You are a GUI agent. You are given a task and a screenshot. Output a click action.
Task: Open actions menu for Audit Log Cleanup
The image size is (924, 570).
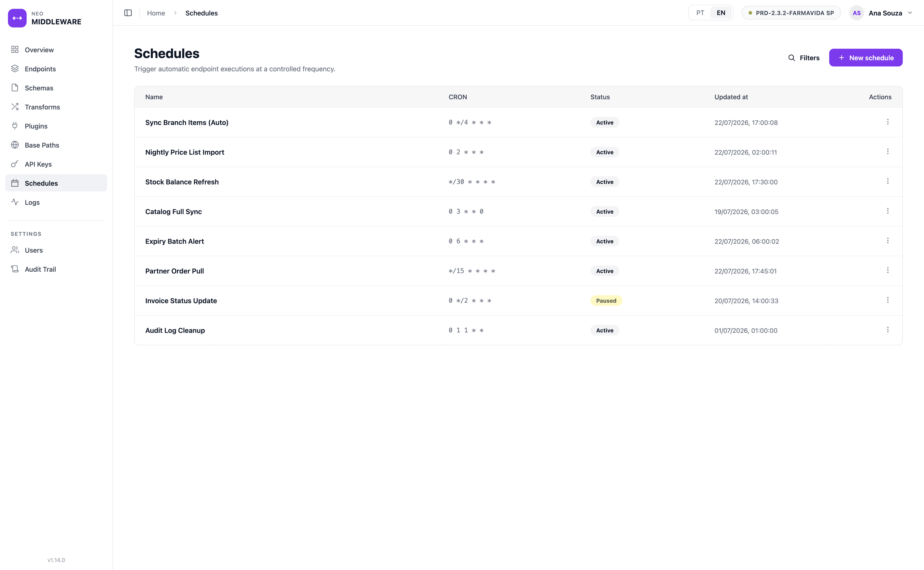pyautogui.click(x=888, y=330)
